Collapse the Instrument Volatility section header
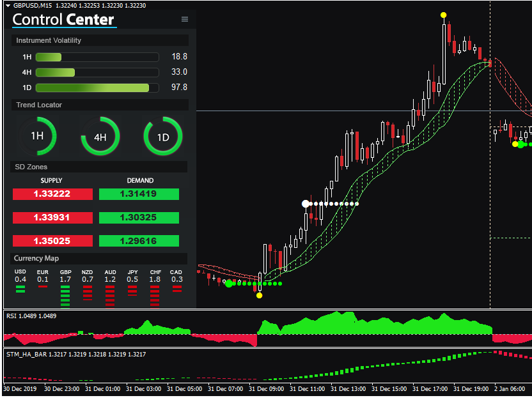This screenshot has height=398, width=532. click(100, 40)
